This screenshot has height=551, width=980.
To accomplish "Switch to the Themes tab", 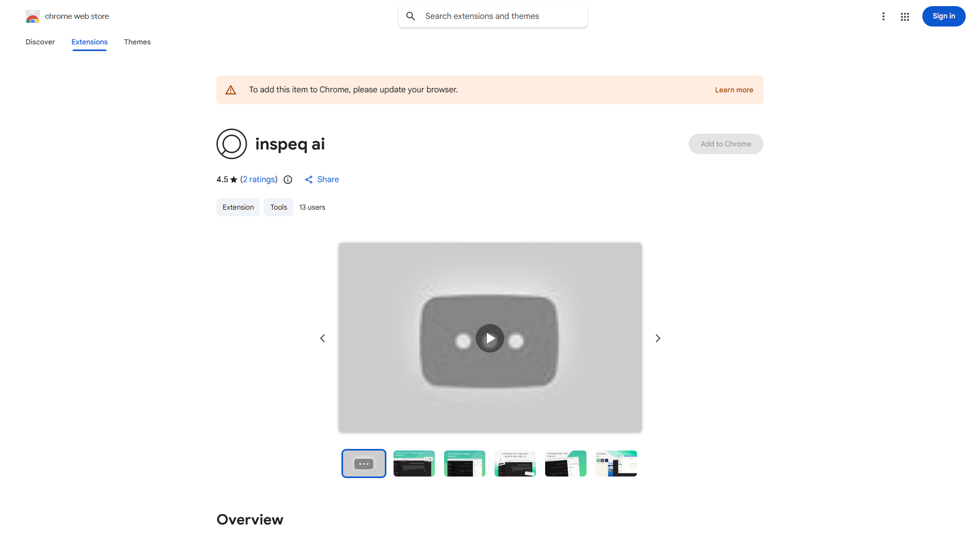I will (137, 42).
